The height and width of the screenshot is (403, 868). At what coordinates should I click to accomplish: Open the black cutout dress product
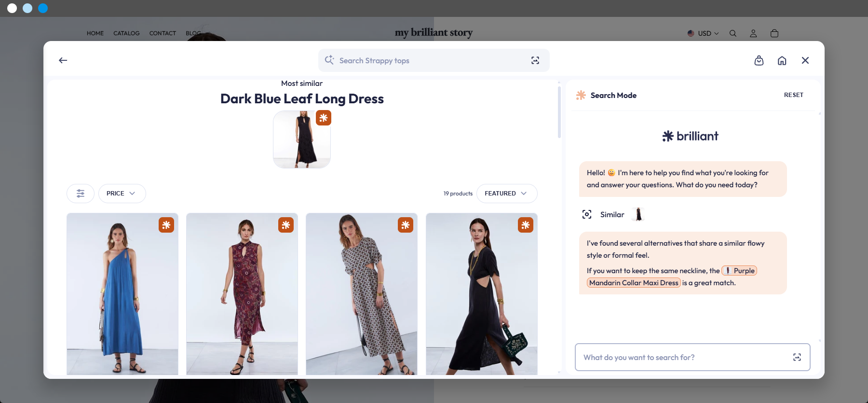click(x=482, y=294)
